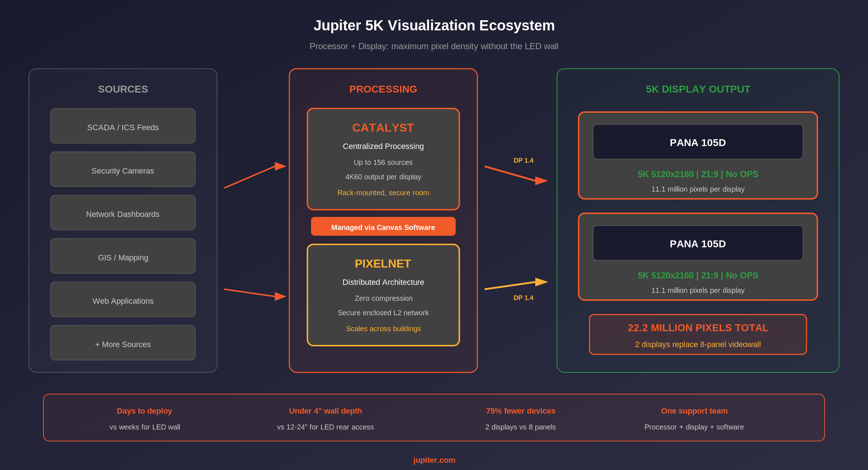Click the vs 12-24" for LED rear access text
Image resolution: width=868 pixels, height=470 pixels.
pos(325,427)
